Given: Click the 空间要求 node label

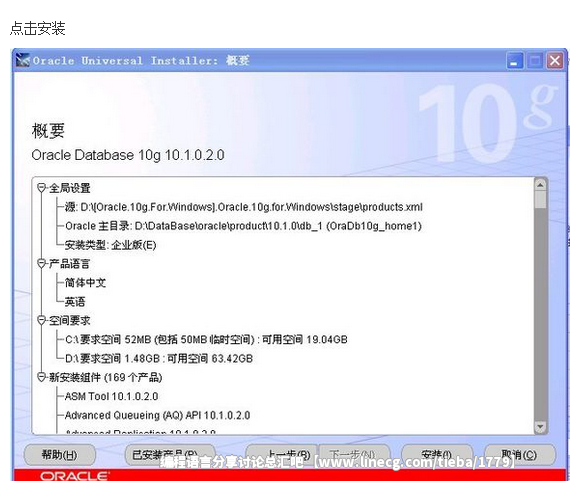Looking at the screenshot, I should click(70, 320).
